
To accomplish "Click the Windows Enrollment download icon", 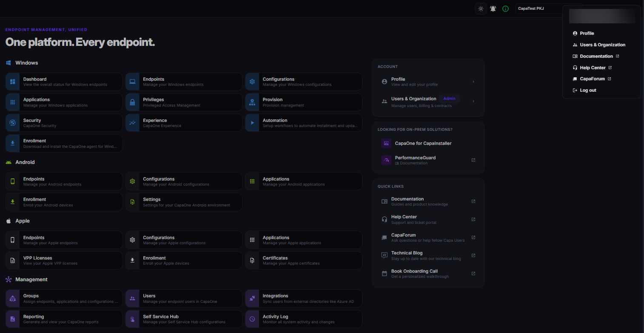I will (x=13, y=143).
